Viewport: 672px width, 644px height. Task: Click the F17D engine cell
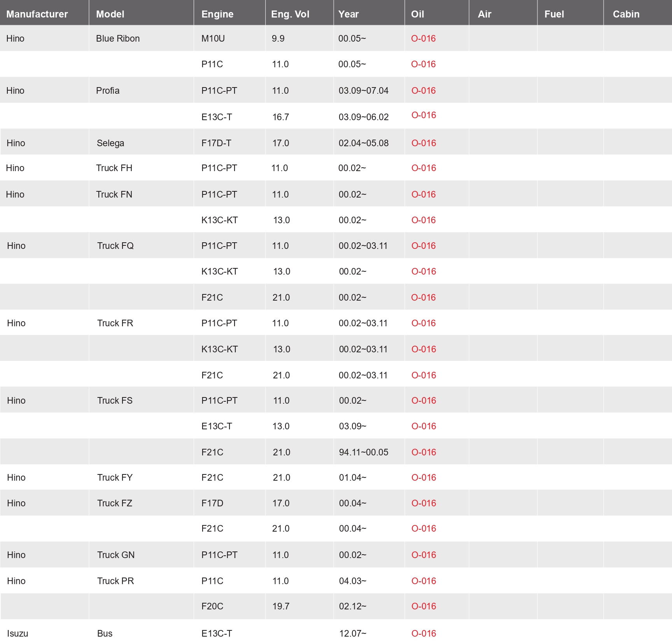[212, 503]
